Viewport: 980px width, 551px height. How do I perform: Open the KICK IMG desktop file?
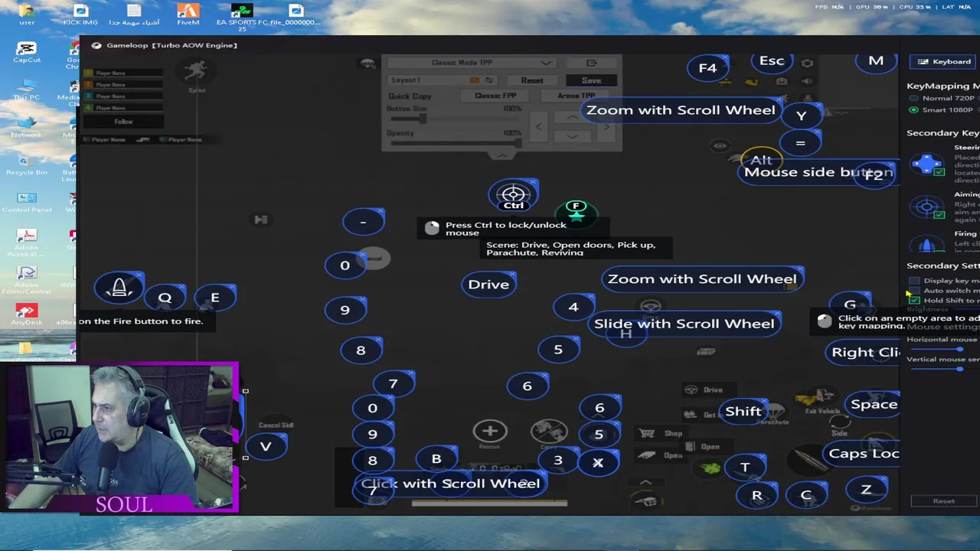click(x=80, y=14)
